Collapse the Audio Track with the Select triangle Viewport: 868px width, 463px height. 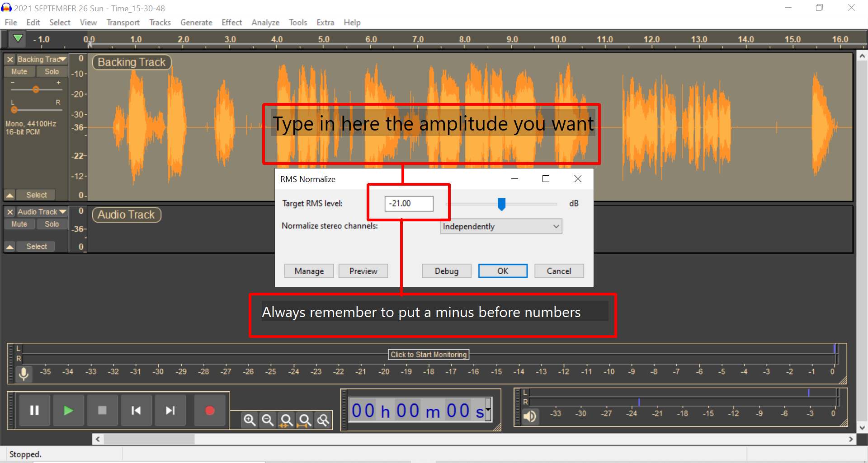[10, 246]
